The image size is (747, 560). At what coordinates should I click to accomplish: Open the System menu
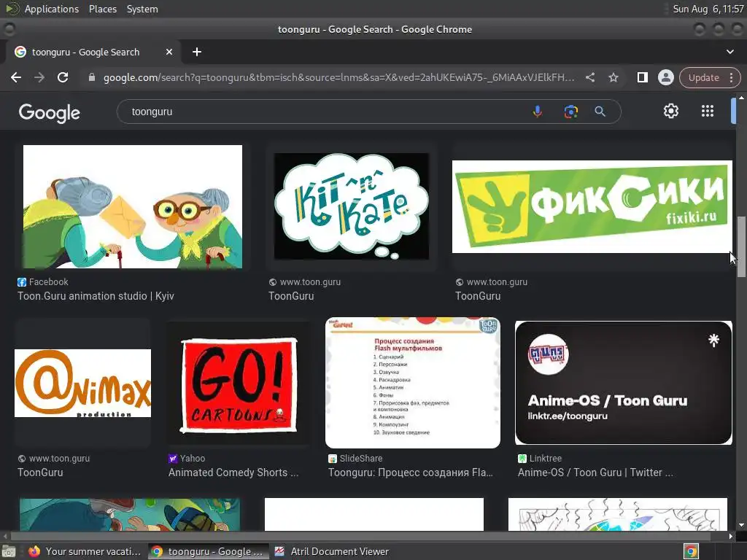[142, 9]
